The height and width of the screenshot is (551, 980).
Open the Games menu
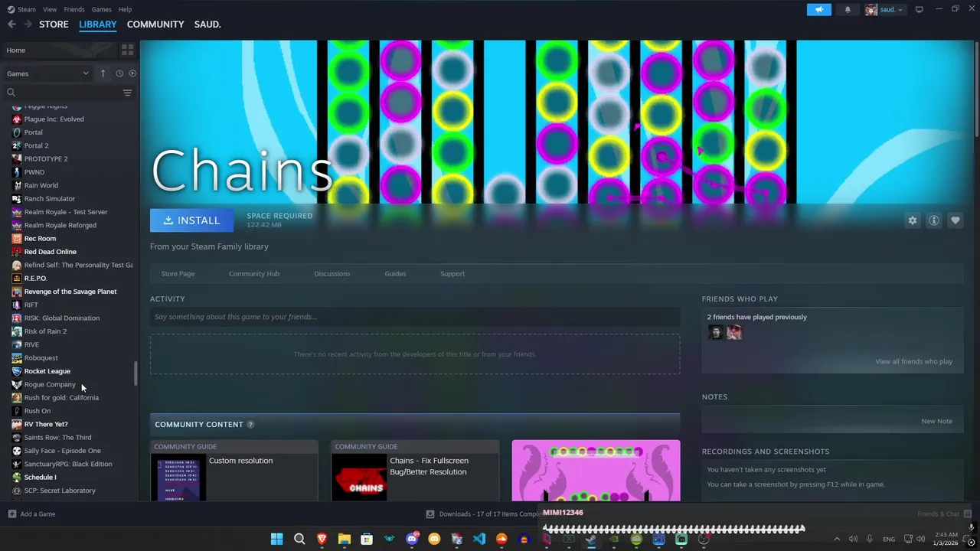click(101, 9)
